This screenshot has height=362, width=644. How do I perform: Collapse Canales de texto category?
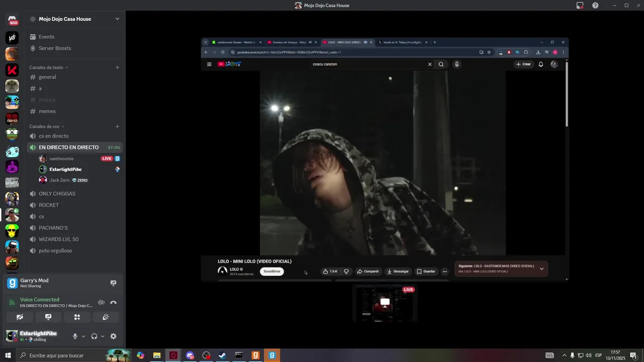48,67
